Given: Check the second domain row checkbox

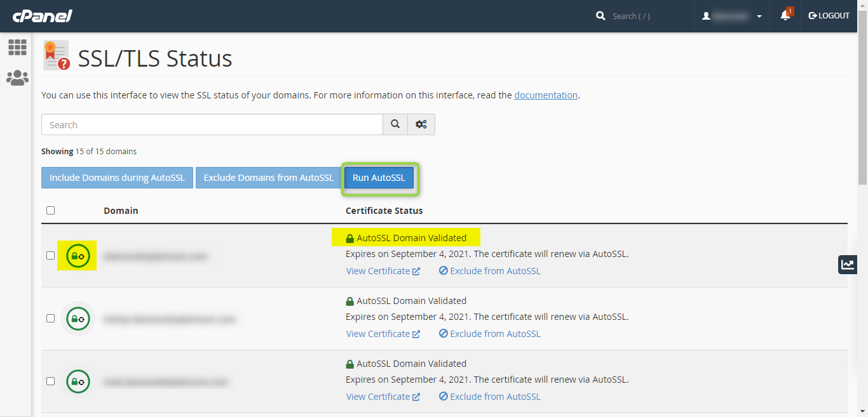Looking at the screenshot, I should pos(51,318).
